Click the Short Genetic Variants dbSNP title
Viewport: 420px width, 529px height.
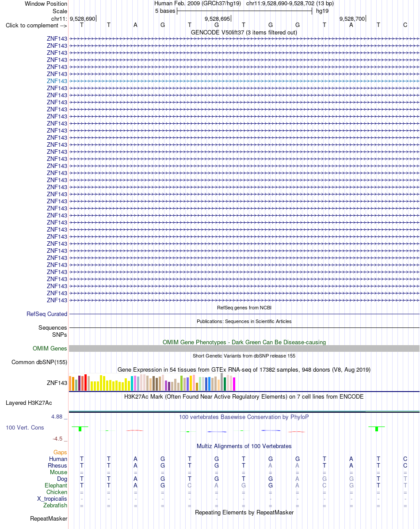point(244,356)
